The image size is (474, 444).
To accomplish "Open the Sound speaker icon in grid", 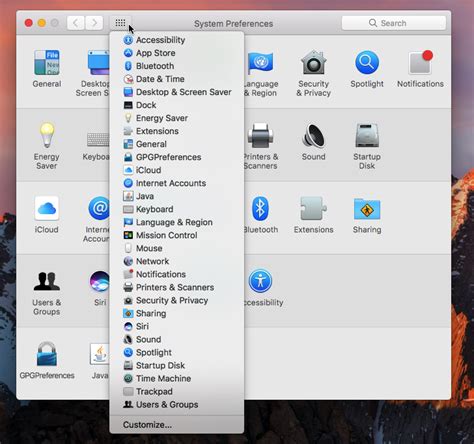I will (313, 136).
